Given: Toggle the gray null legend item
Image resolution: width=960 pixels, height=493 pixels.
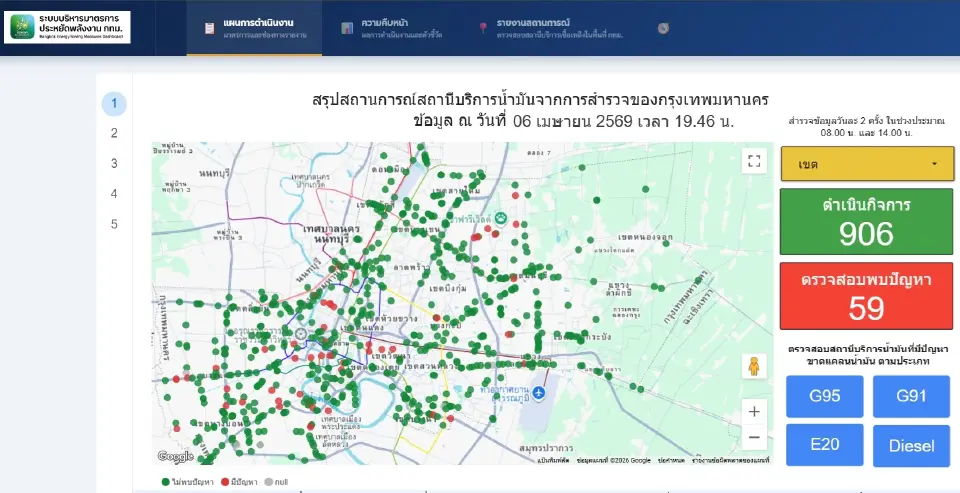Looking at the screenshot, I should 276,482.
